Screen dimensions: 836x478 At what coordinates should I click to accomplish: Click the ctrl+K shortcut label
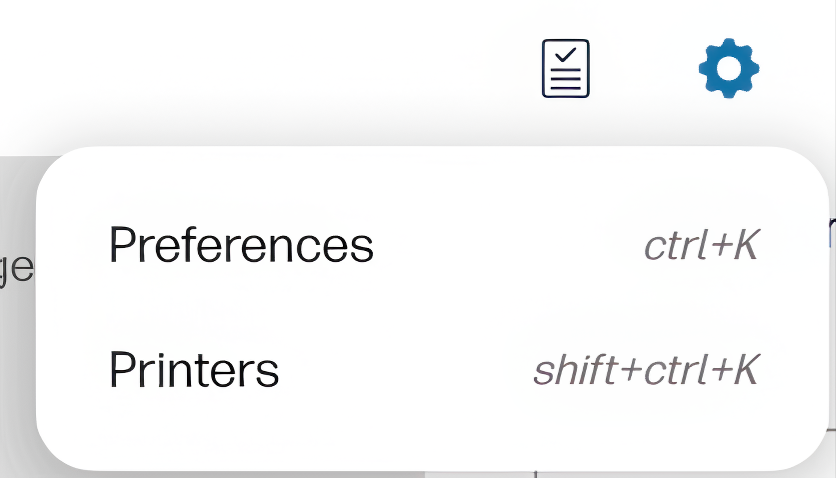[x=701, y=246]
